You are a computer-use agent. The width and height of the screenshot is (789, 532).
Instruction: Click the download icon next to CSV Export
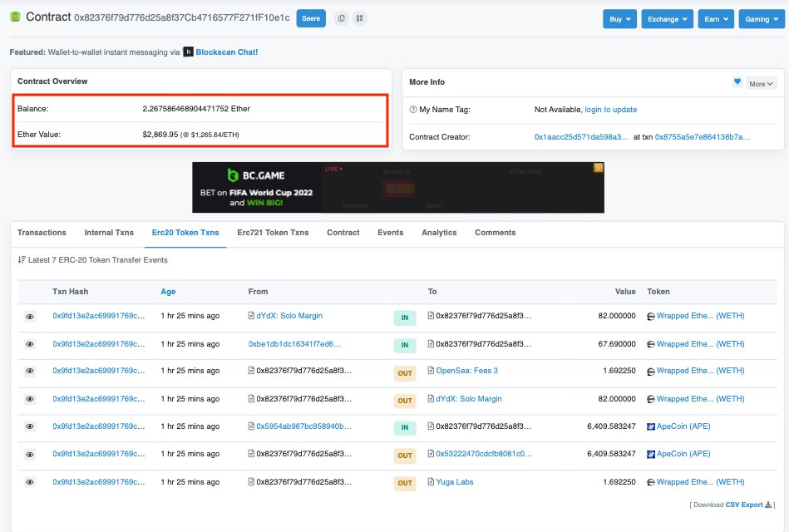(x=768, y=505)
